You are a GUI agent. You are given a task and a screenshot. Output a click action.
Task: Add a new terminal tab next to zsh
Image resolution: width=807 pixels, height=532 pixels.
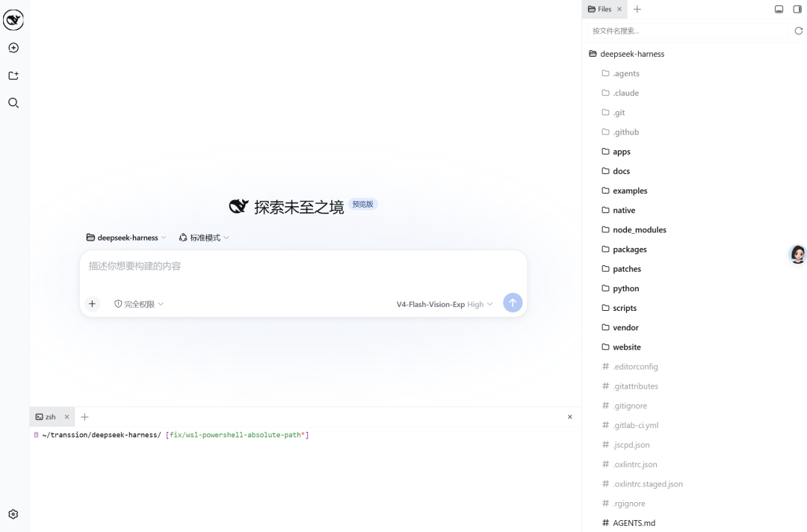click(x=84, y=417)
